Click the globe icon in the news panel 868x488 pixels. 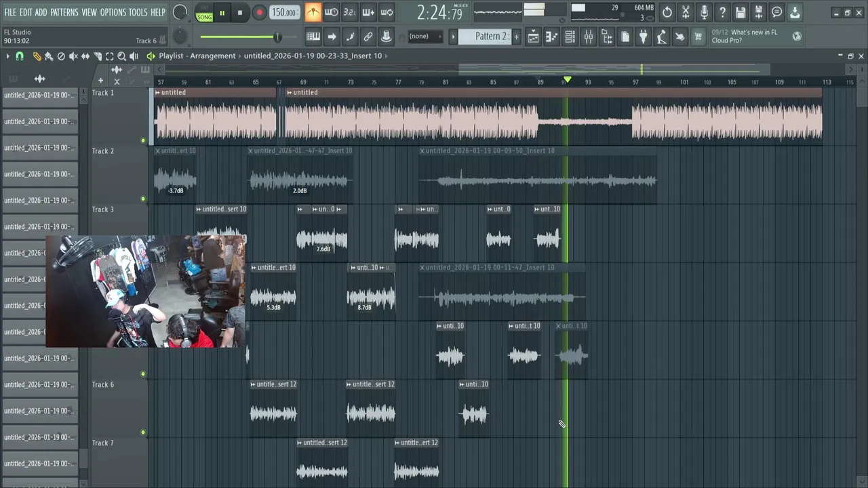click(x=797, y=37)
